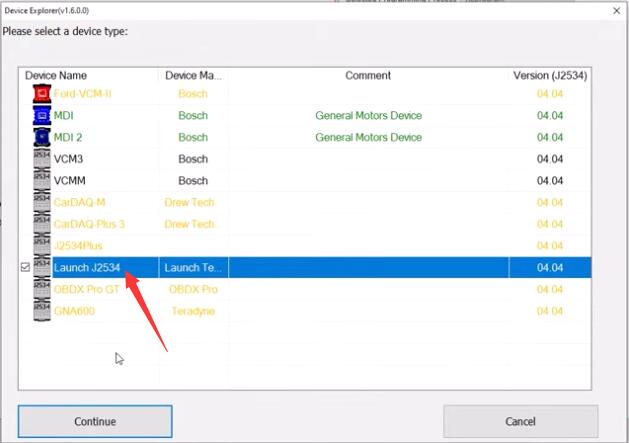The height and width of the screenshot is (443, 629).
Task: Select the Ford-VCM-II device name
Action: click(83, 94)
